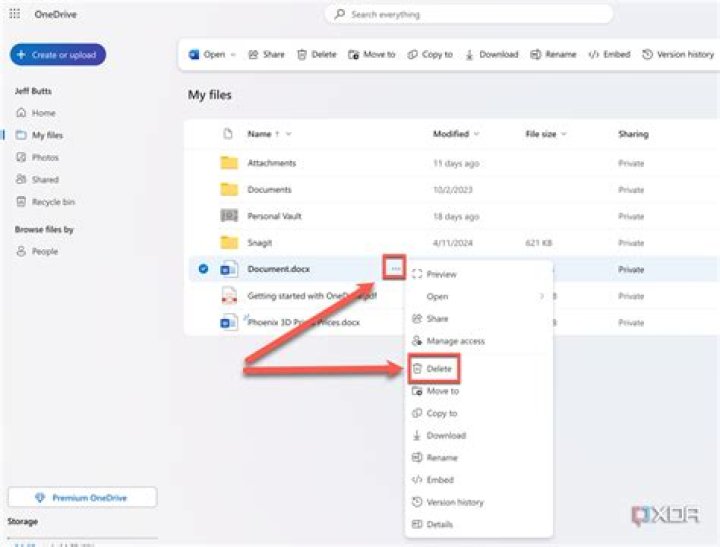Uncheck the Document.docx selection circle
Screen dimensions: 720x547
[x=203, y=269]
